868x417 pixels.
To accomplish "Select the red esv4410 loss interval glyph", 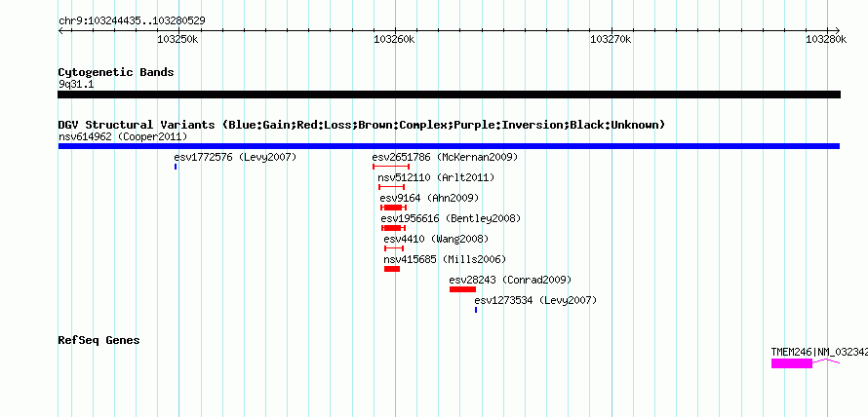I will 394,248.
